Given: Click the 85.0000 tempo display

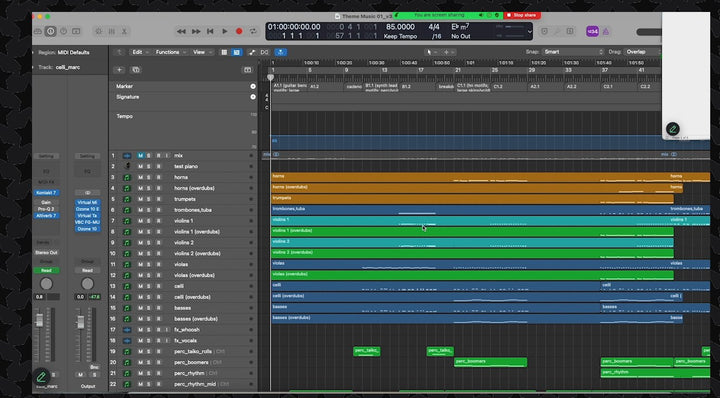Looking at the screenshot, I should click(x=400, y=27).
